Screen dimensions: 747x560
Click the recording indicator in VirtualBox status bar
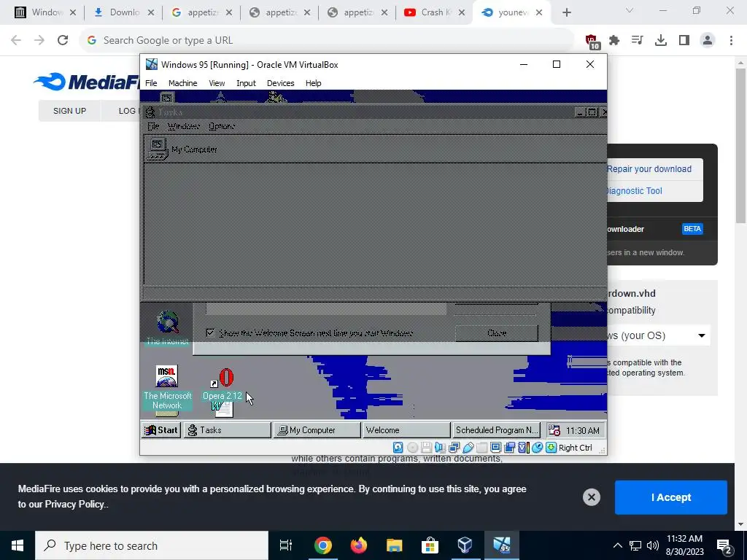pyautogui.click(x=509, y=448)
